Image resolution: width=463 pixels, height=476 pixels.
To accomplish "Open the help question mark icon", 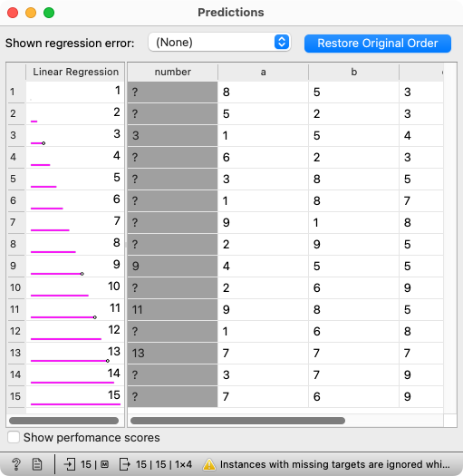I will [x=15, y=464].
